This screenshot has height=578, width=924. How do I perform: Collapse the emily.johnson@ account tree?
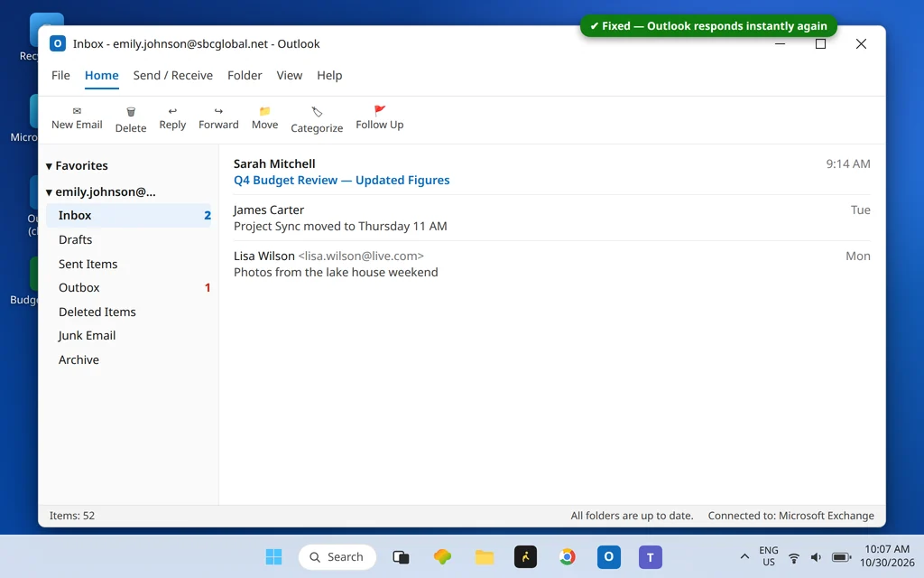click(x=49, y=192)
